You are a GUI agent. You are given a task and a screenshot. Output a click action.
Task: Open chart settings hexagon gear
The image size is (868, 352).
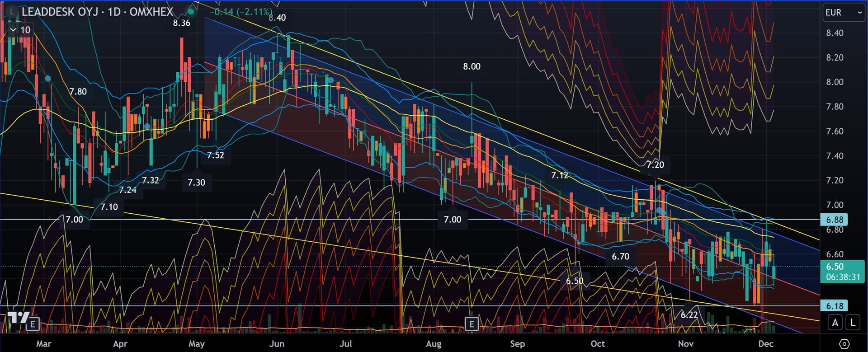tap(844, 344)
